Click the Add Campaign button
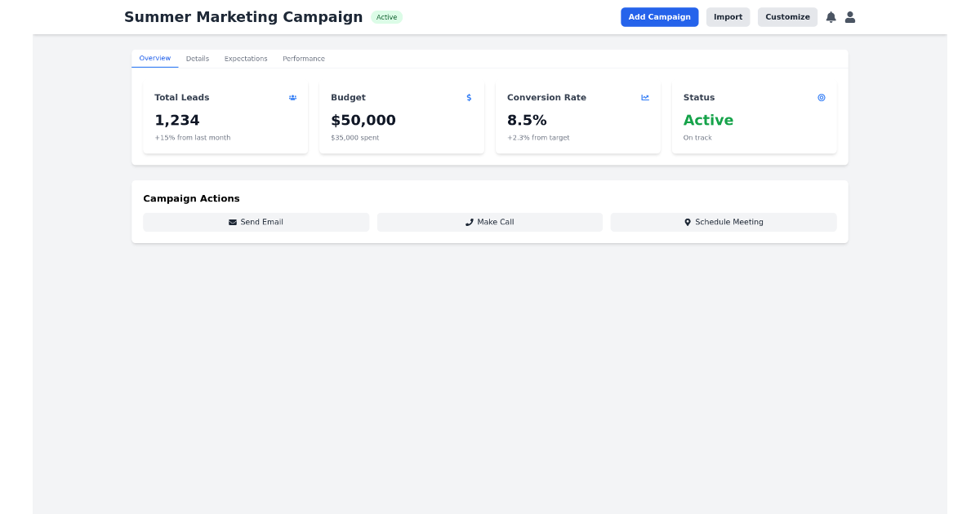The width and height of the screenshot is (980, 514). 659,16
